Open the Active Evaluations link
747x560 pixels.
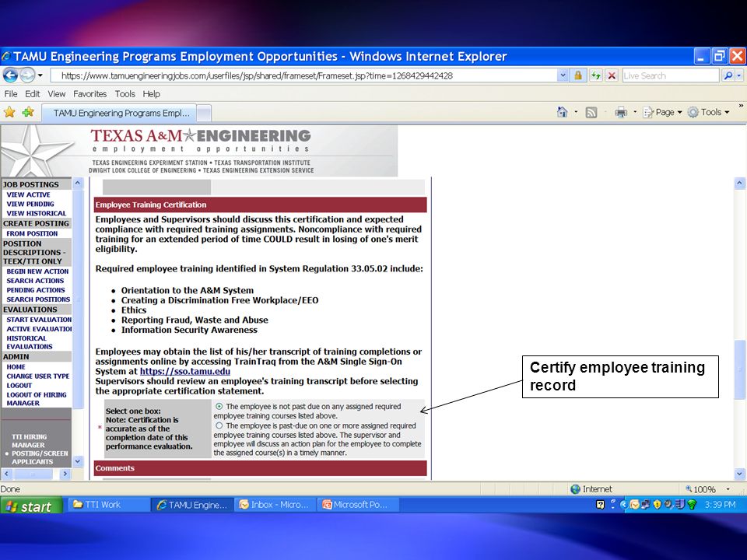click(x=39, y=329)
